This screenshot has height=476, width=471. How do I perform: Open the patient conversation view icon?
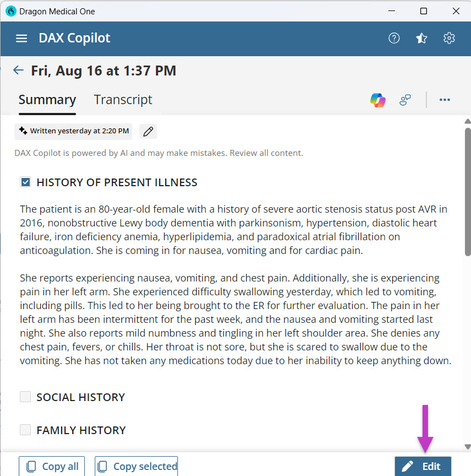click(405, 100)
